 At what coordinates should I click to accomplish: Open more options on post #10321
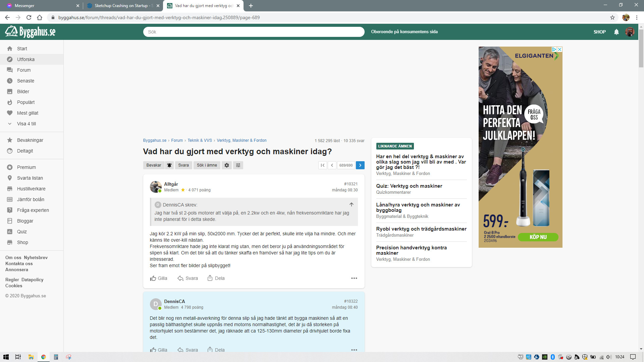354,278
